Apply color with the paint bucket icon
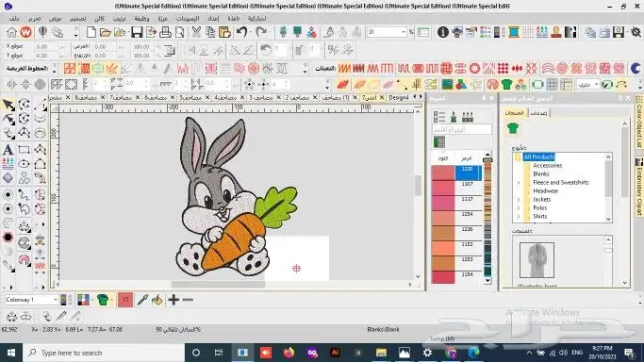644x362 pixels. tap(157, 300)
